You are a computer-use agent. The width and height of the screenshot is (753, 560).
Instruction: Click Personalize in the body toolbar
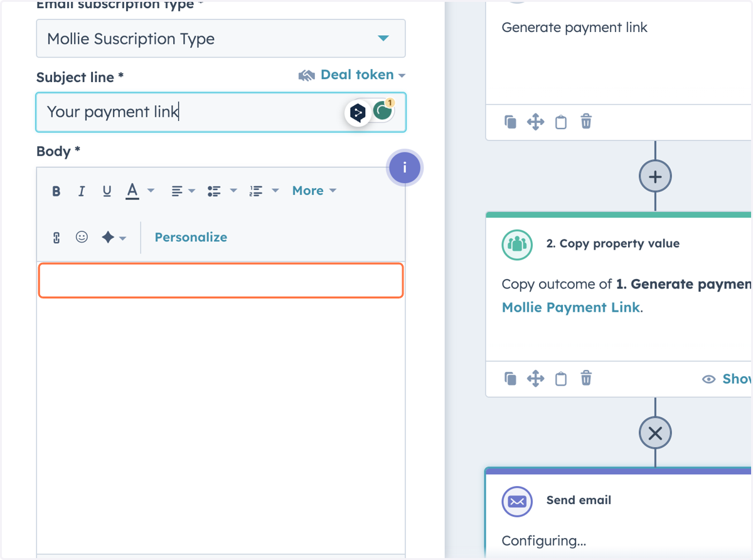click(x=191, y=237)
